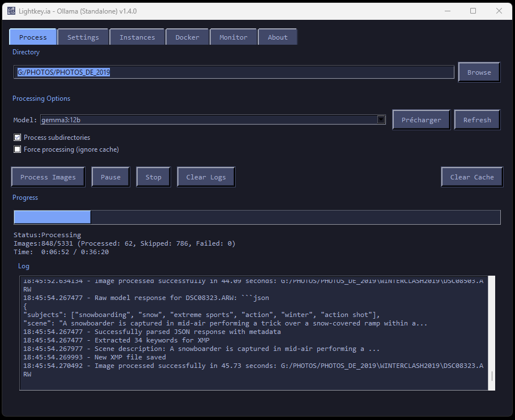This screenshot has height=420, width=515.
Task: Minimize the Lightkey.ia window
Action: [x=448, y=11]
